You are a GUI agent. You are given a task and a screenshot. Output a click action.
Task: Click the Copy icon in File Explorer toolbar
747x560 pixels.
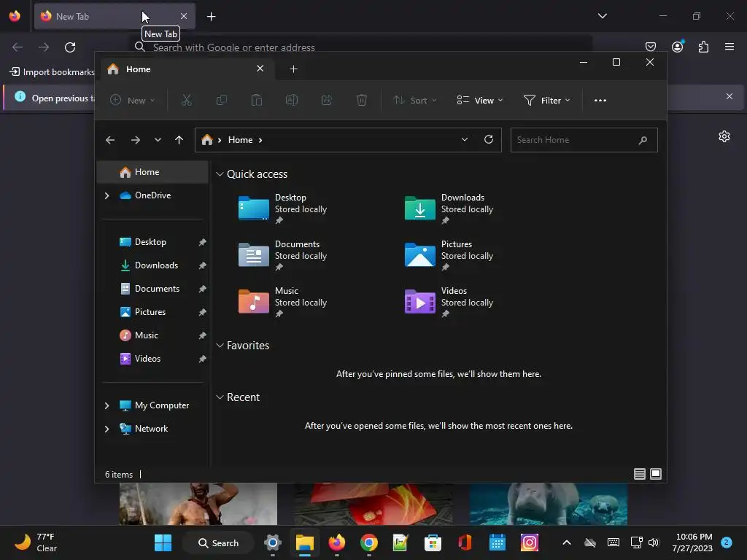pyautogui.click(x=222, y=100)
